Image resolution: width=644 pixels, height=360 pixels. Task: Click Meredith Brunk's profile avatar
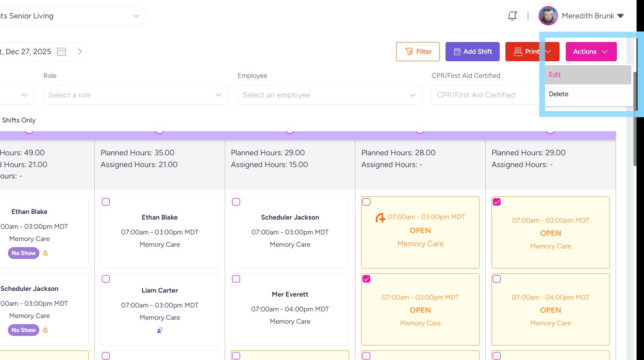click(x=548, y=16)
